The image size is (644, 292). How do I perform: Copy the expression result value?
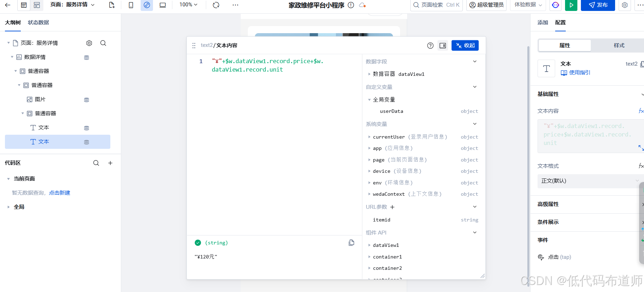pyautogui.click(x=351, y=243)
